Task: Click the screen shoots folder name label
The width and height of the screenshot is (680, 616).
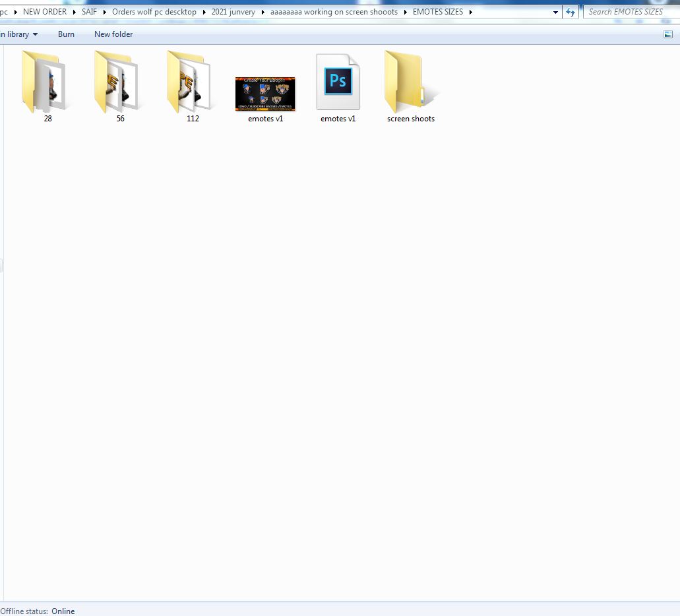Action: point(411,119)
